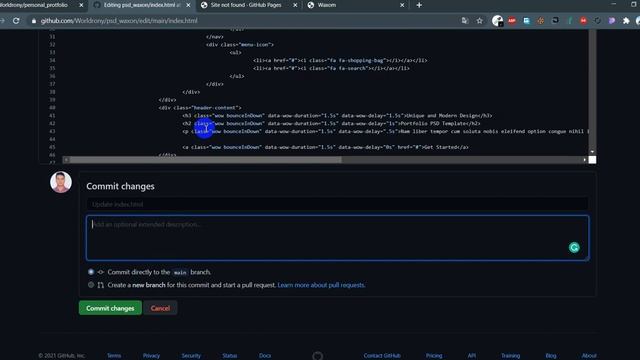Click the purple extension icon
This screenshot has width=640, height=360.
pos(611,20)
